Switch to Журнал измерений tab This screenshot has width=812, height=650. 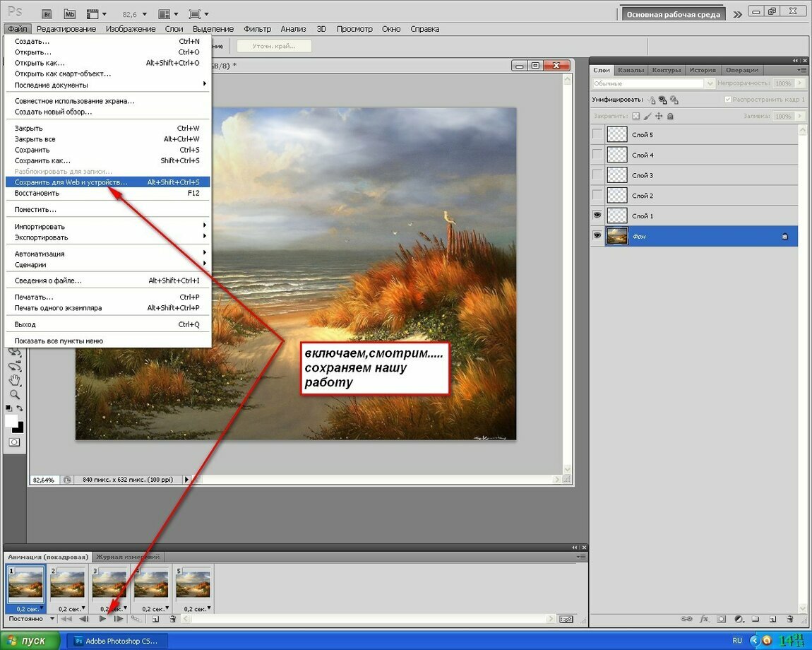(128, 557)
